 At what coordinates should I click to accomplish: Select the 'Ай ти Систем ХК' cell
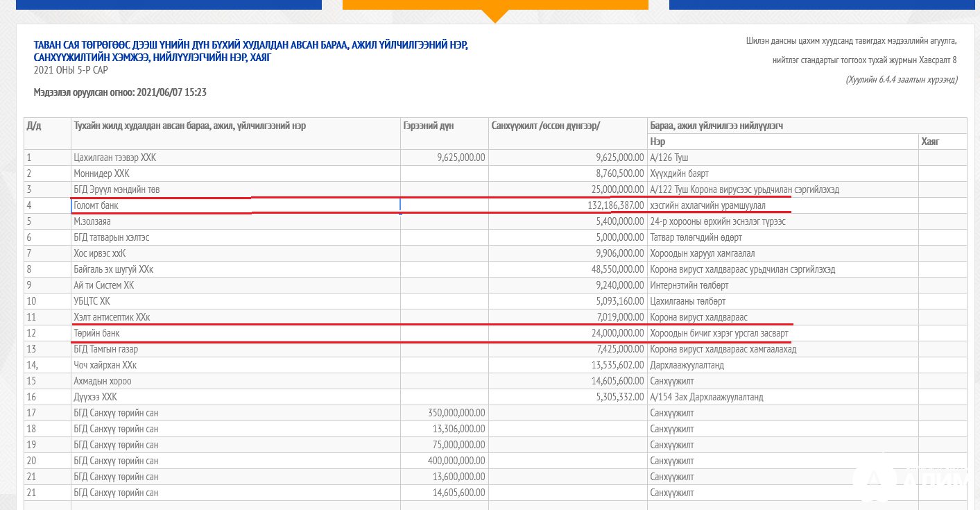tap(236, 285)
